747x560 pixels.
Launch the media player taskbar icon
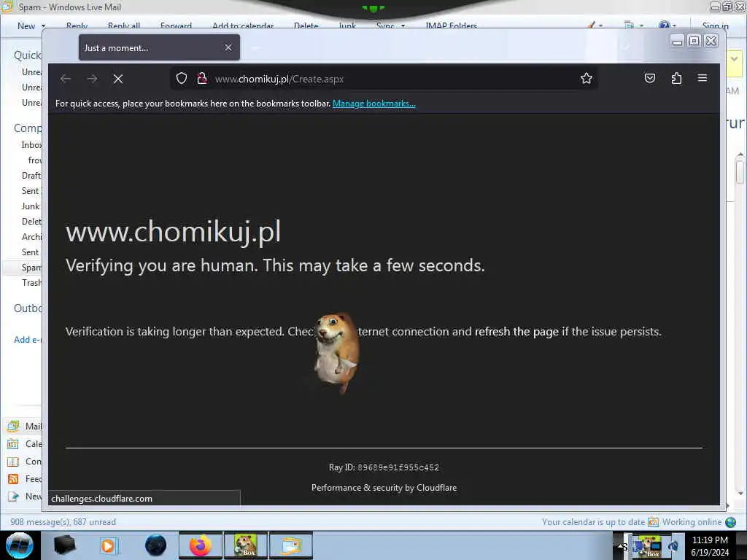point(108,545)
